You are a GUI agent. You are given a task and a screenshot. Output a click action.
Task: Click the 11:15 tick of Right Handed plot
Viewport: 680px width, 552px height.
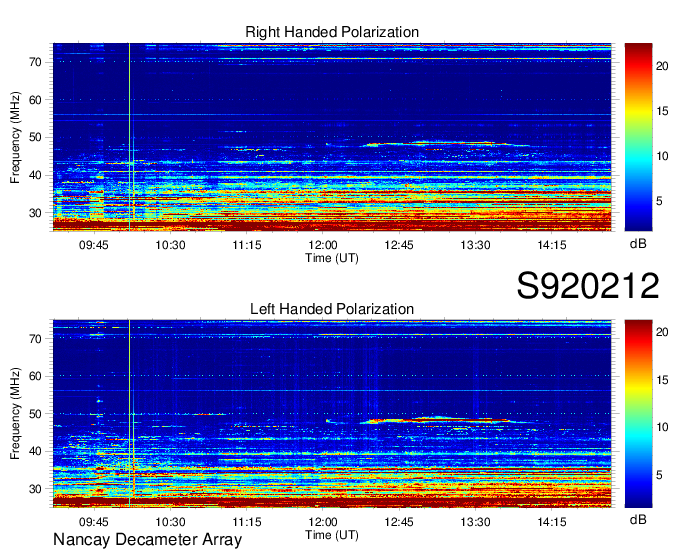click(x=247, y=245)
